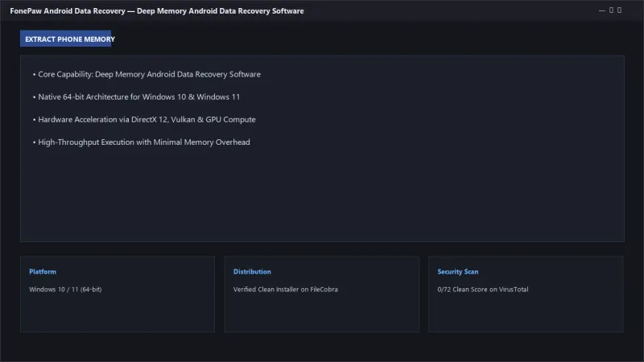The height and width of the screenshot is (362, 644).
Task: Click the Hardware Acceleration via DirectX 12 line
Action: pos(144,119)
